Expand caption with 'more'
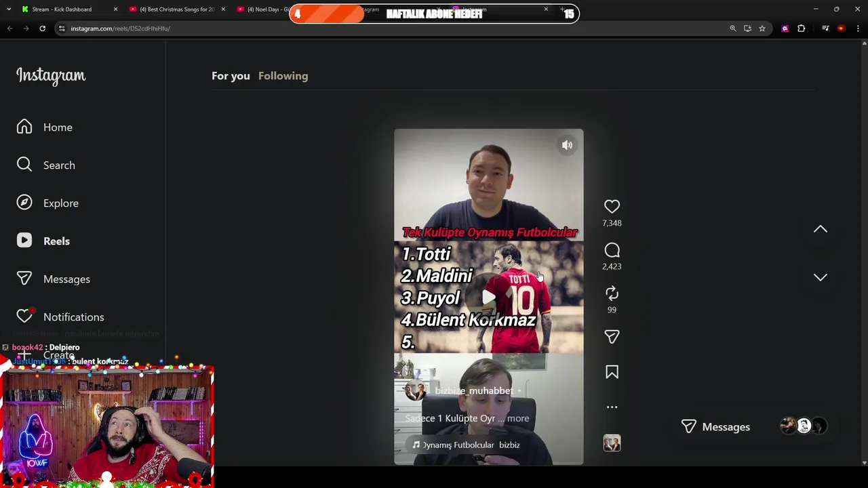868x488 pixels. [518, 418]
